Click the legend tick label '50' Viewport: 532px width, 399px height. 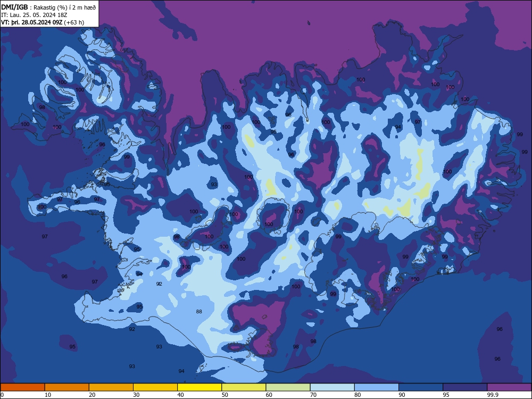point(225,395)
